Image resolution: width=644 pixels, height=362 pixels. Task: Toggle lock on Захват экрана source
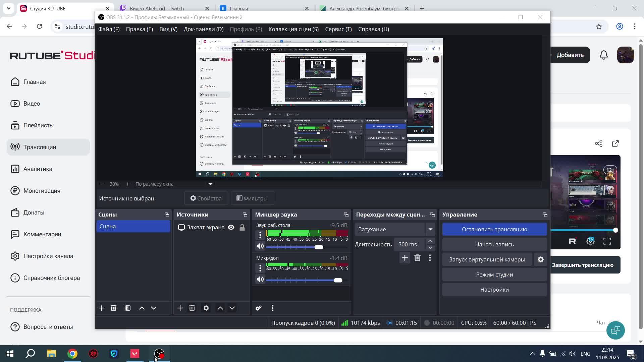[242, 227]
